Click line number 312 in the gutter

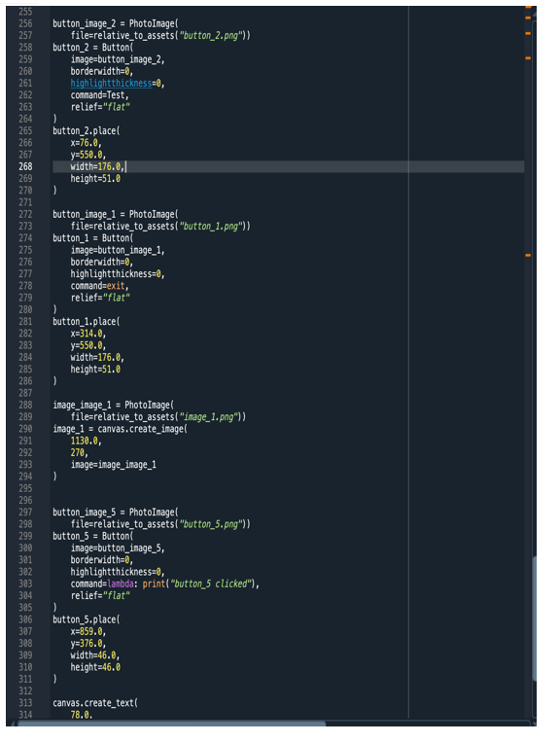tap(25, 691)
